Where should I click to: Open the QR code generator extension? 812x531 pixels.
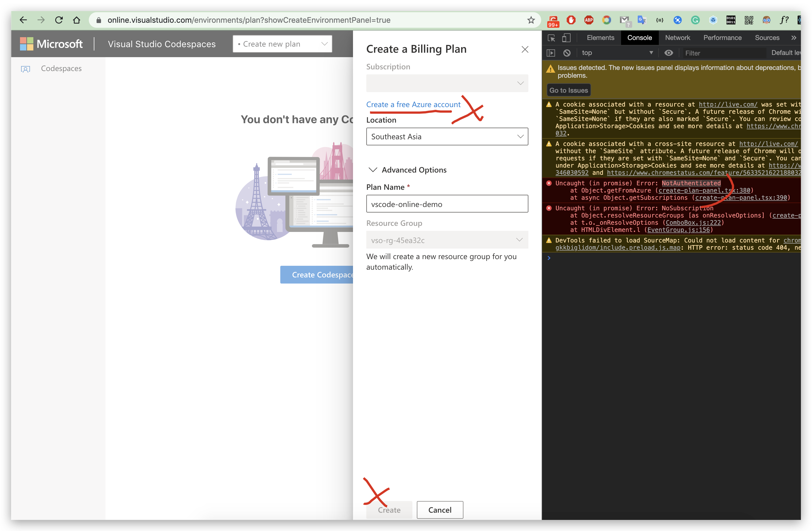748,20
